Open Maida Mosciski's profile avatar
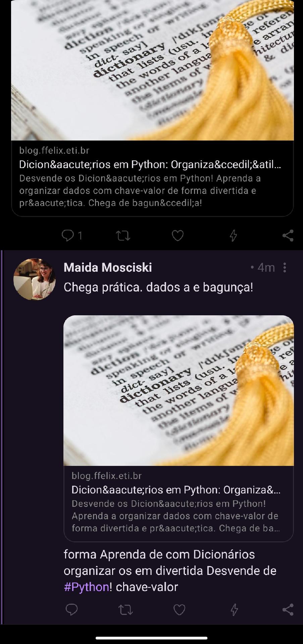Viewport: 303px width, 644px height. point(34,279)
